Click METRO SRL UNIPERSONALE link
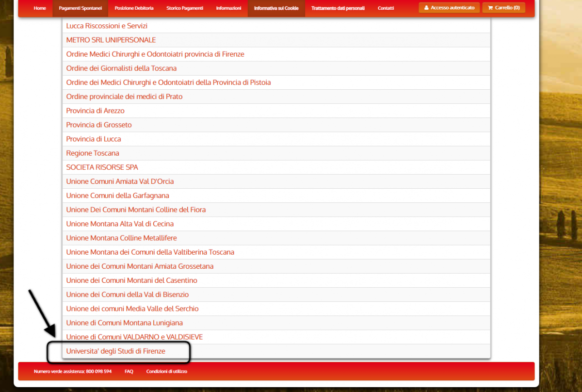 coord(111,40)
